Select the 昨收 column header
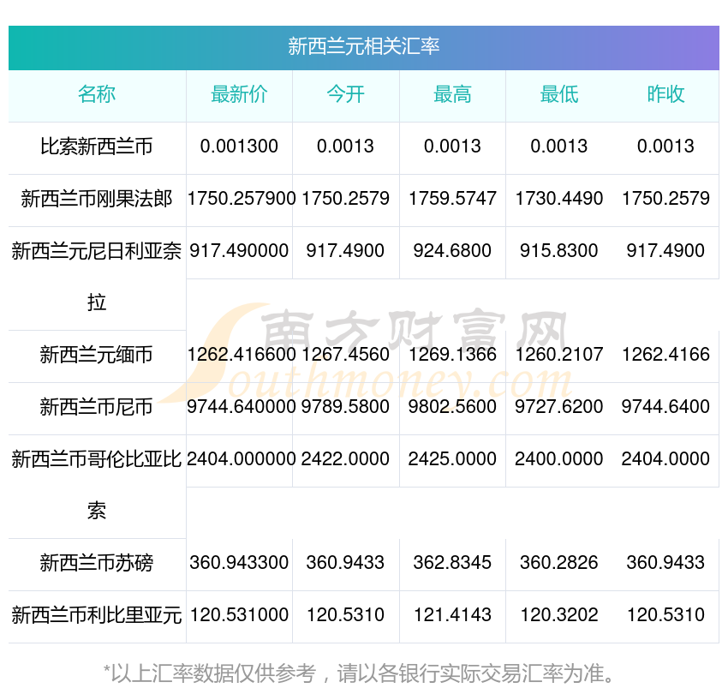 pos(665,94)
